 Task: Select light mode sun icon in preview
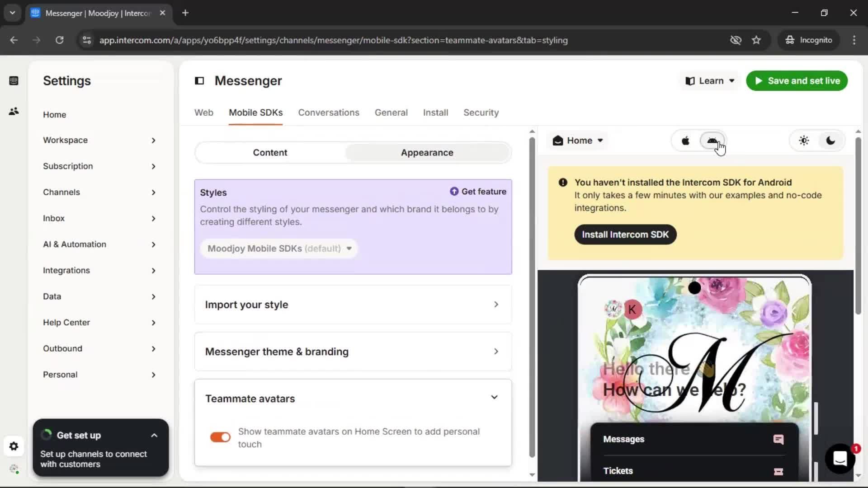point(804,141)
